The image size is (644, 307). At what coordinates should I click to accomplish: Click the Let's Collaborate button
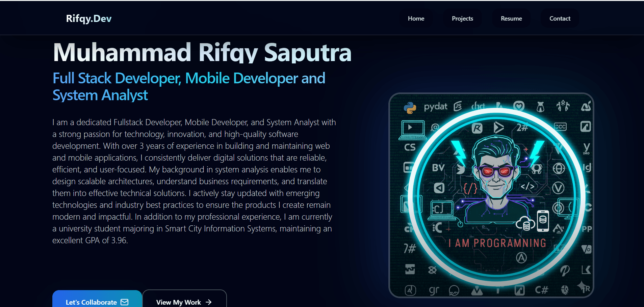coord(97,302)
